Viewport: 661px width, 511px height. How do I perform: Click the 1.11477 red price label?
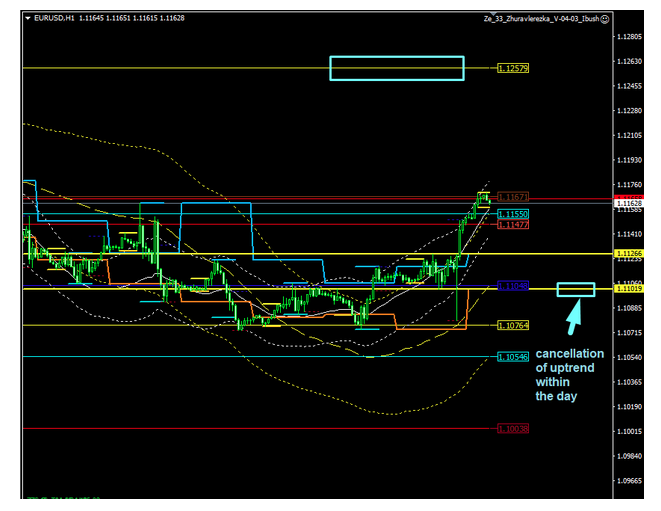pos(512,225)
